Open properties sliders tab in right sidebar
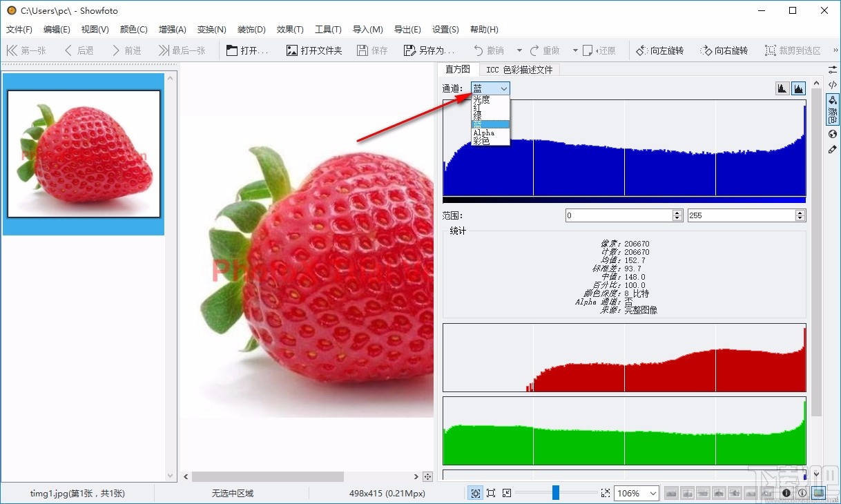This screenshot has width=841, height=504. pyautogui.click(x=833, y=70)
